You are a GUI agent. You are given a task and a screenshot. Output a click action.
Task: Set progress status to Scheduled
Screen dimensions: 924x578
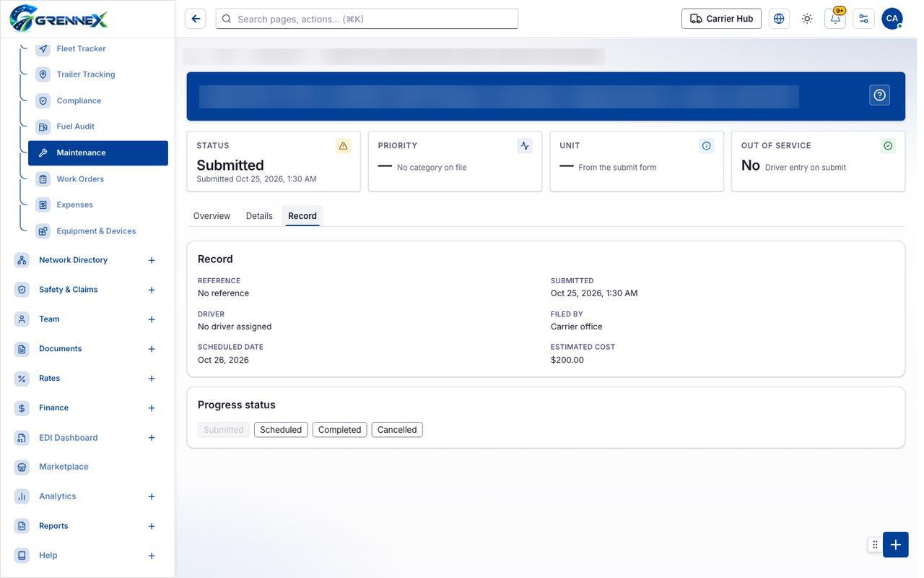[x=281, y=430]
